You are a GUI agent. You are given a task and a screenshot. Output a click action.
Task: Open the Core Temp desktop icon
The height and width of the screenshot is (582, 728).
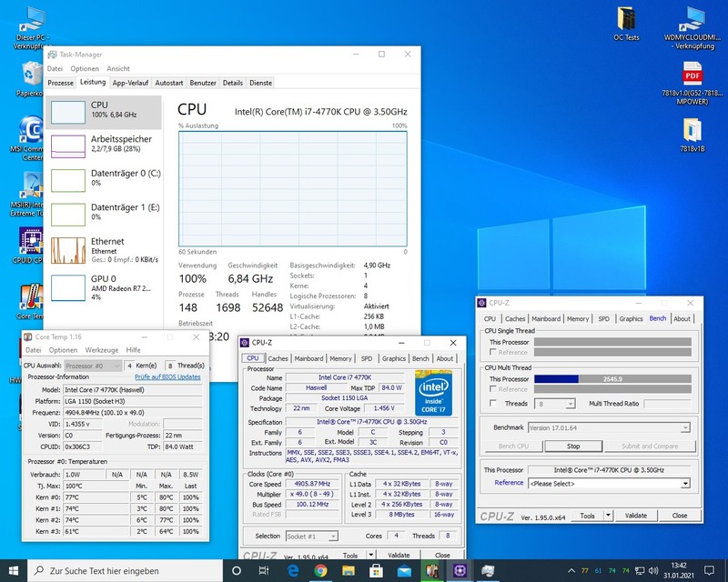[x=30, y=302]
